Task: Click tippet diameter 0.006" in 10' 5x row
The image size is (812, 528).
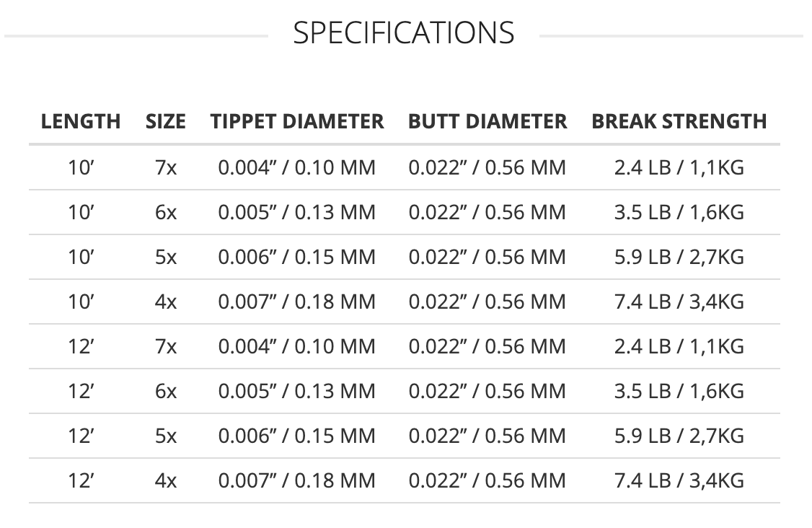Action: pyautogui.click(x=296, y=257)
